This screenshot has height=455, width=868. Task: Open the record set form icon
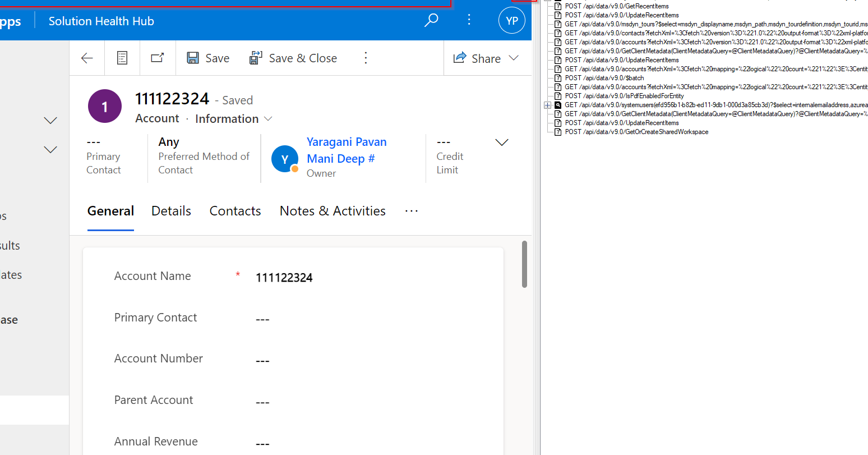coord(122,58)
